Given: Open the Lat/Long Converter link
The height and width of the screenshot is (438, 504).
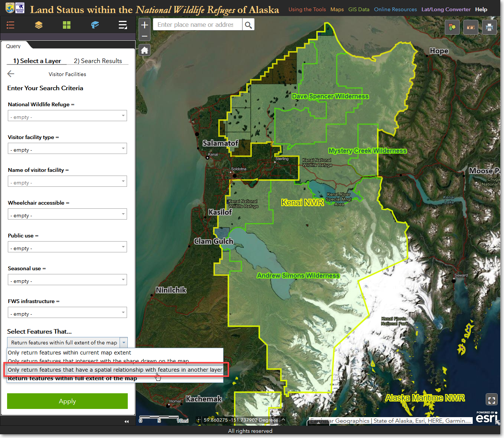Looking at the screenshot, I should 446,9.
